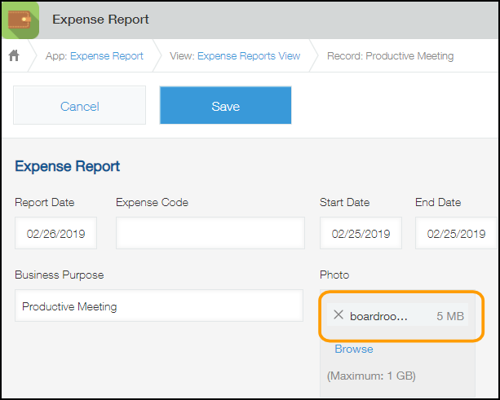Open the App: Expense Report breadcrumb link
The height and width of the screenshot is (400, 500).
(107, 56)
